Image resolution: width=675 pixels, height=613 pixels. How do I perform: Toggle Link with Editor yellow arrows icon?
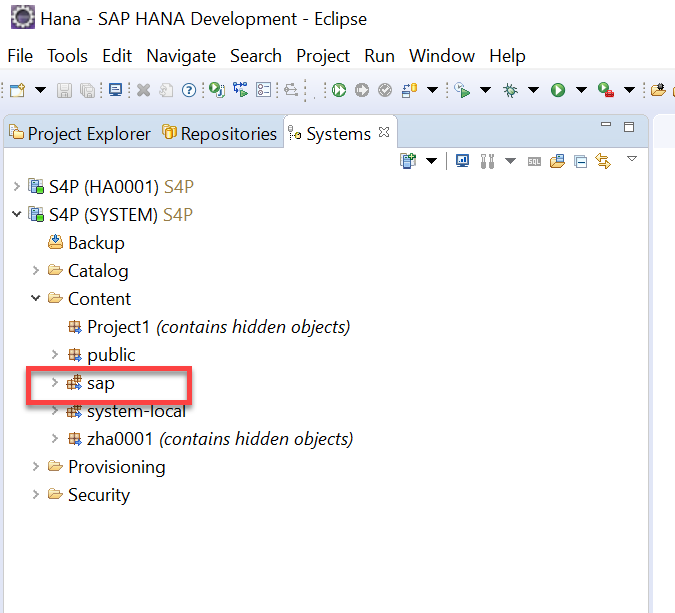(x=603, y=161)
